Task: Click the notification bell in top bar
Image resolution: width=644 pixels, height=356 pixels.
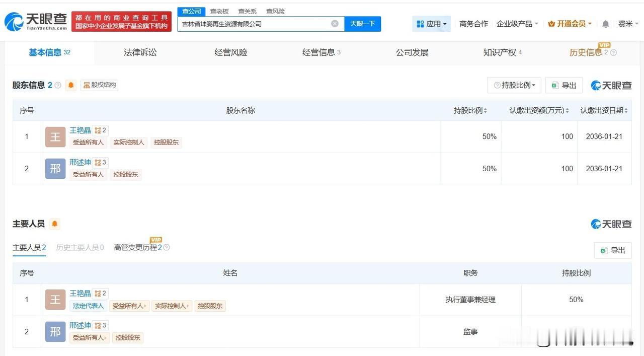Action: [606, 24]
